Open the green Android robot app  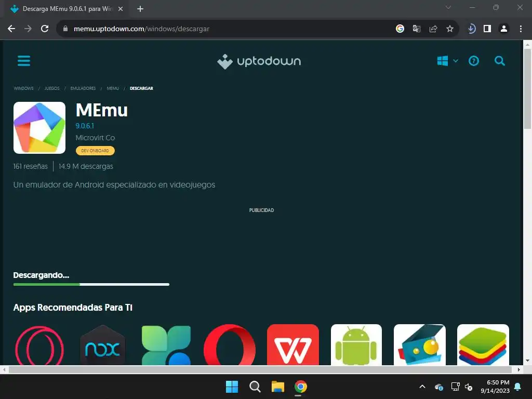(x=356, y=345)
